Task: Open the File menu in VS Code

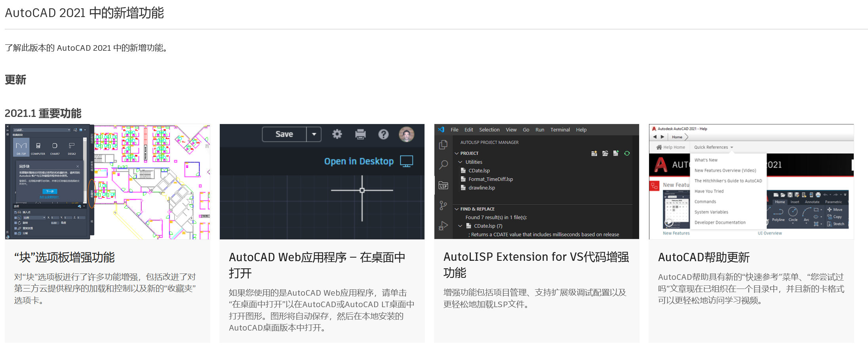Action: [x=455, y=130]
